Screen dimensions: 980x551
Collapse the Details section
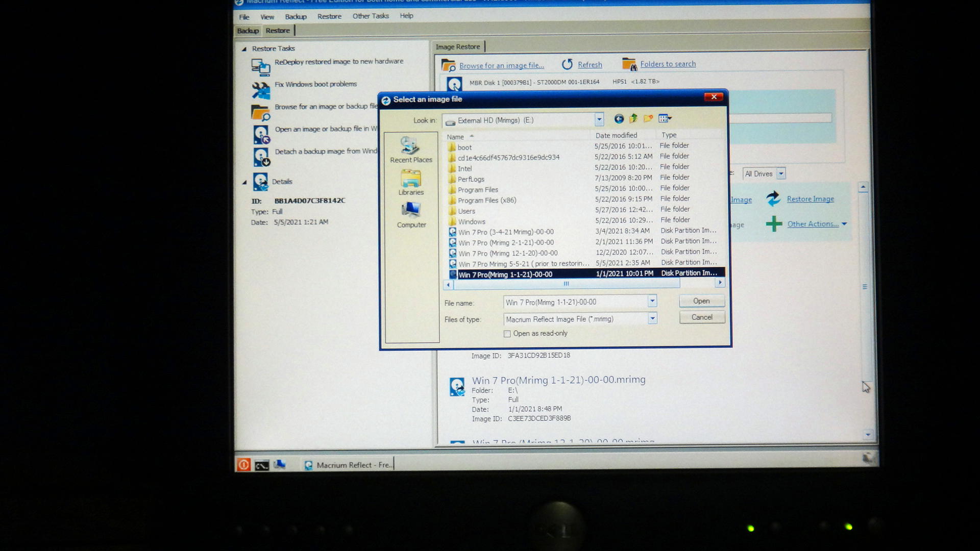(x=244, y=182)
